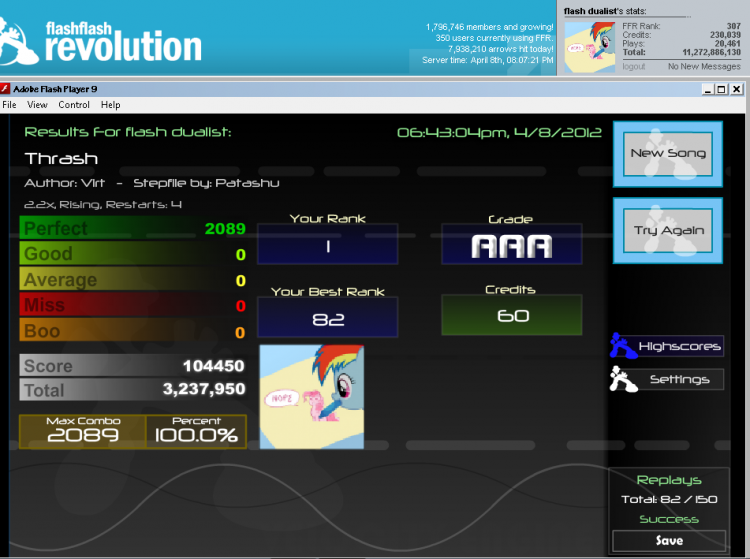This screenshot has width=750, height=559.
Task: Click the Good judgment row
Action: pyautogui.click(x=133, y=254)
